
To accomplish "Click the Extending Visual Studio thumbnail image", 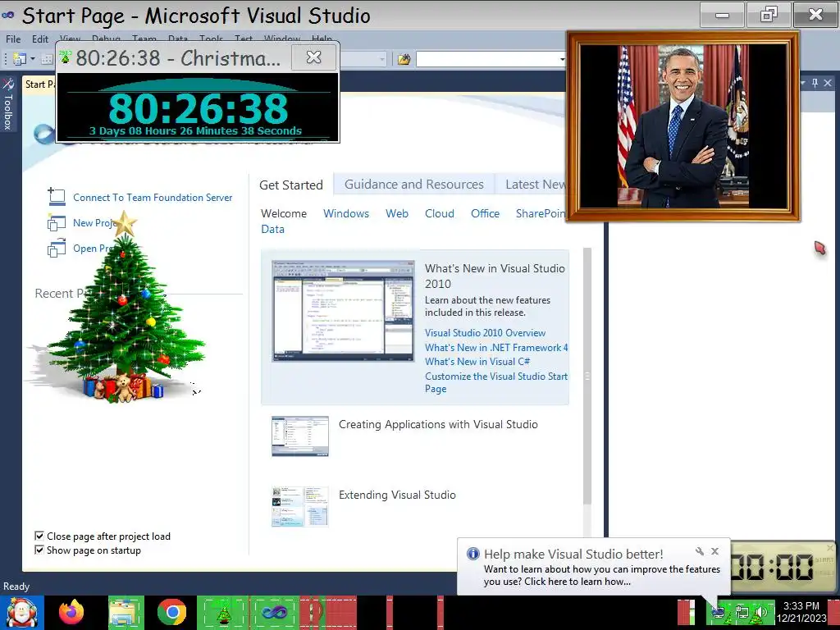I will pyautogui.click(x=300, y=507).
